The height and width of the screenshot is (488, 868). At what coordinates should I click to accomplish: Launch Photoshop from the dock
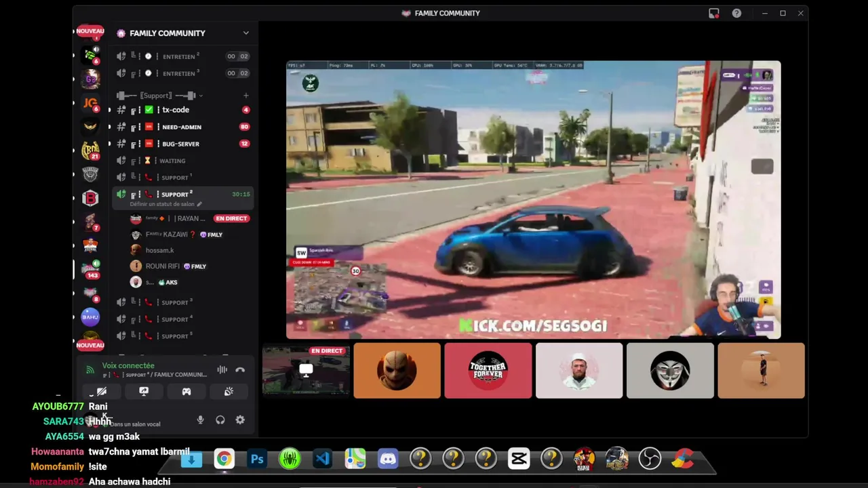click(x=257, y=460)
